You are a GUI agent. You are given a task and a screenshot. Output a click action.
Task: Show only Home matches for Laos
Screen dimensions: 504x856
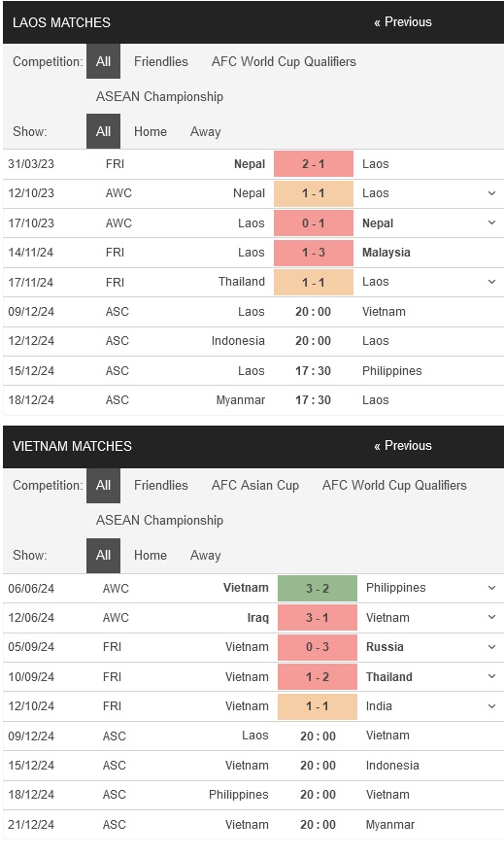click(150, 131)
